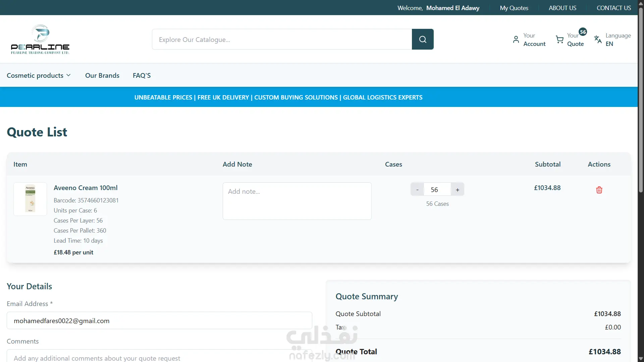Click the page vertical scrollbar
The height and width of the screenshot is (362, 644).
641,101
